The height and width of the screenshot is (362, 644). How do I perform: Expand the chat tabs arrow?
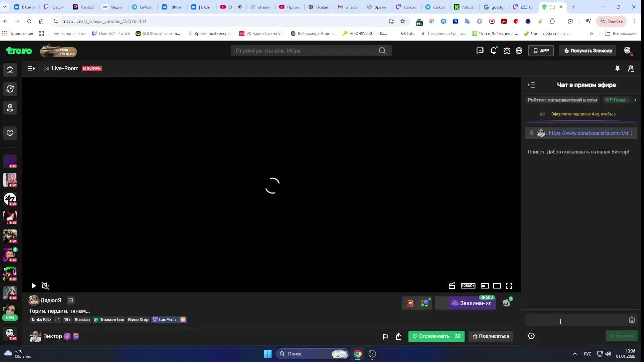click(635, 100)
